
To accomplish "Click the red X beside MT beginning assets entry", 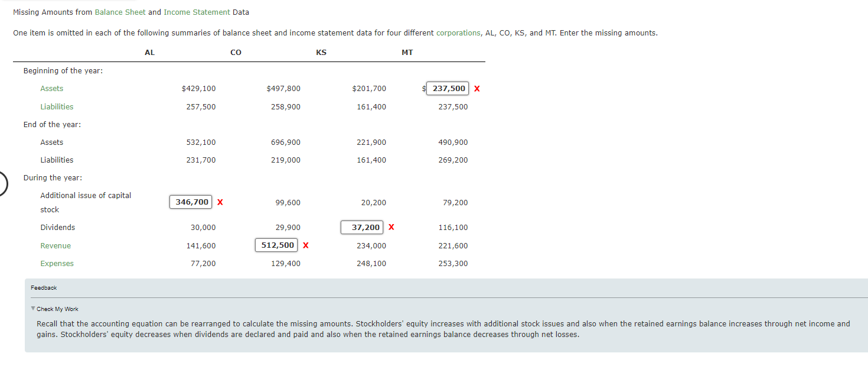I will coord(477,88).
